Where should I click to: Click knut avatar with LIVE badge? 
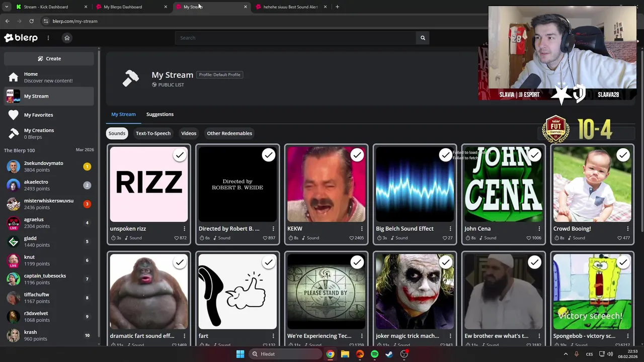(x=13, y=260)
